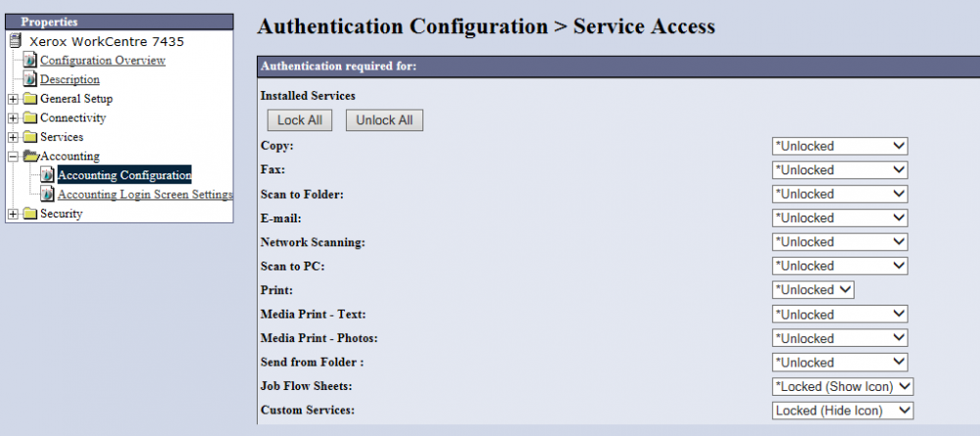Click the open Accounting folder icon

click(30, 156)
